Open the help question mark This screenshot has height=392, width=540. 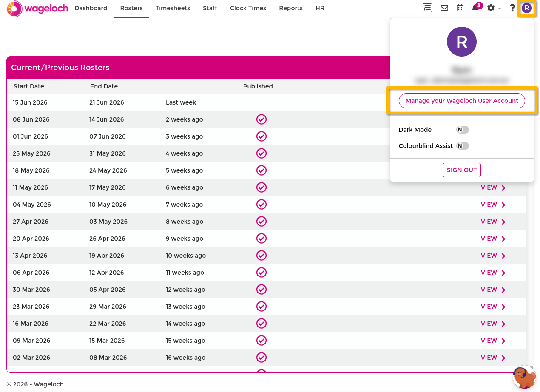[512, 8]
